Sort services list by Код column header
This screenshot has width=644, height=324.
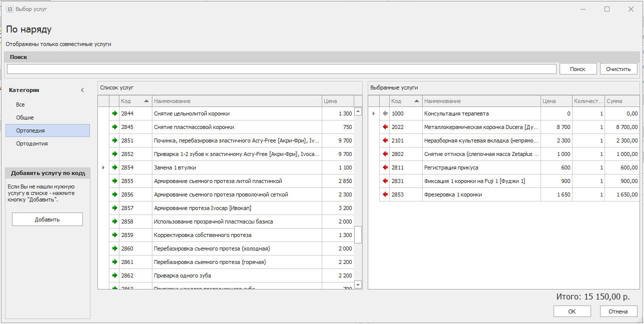(135, 101)
